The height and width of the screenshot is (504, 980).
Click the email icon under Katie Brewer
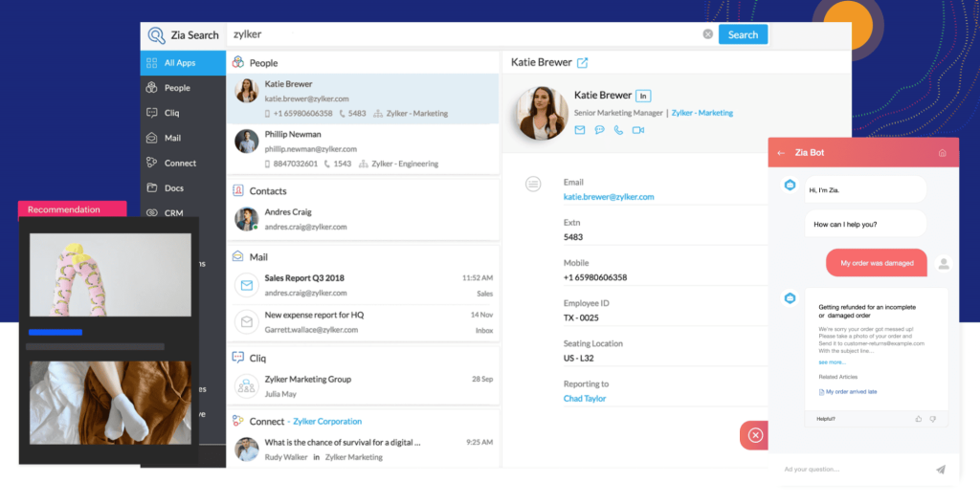580,130
